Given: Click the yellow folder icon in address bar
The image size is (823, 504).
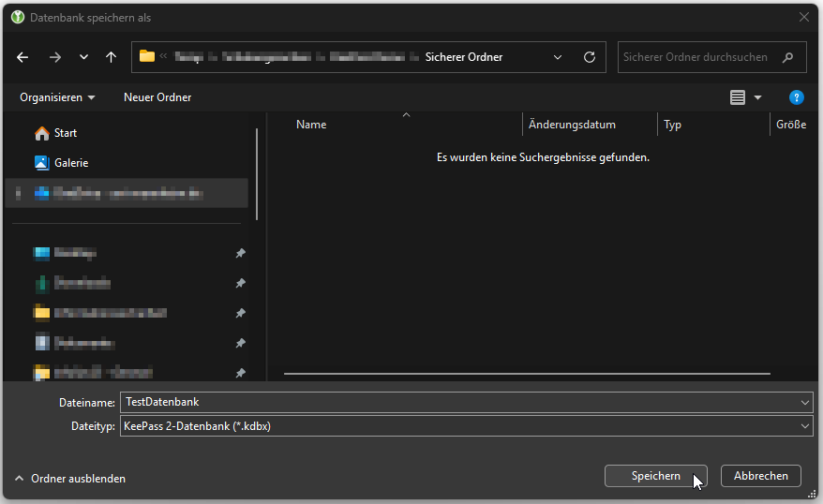Looking at the screenshot, I should (x=147, y=56).
